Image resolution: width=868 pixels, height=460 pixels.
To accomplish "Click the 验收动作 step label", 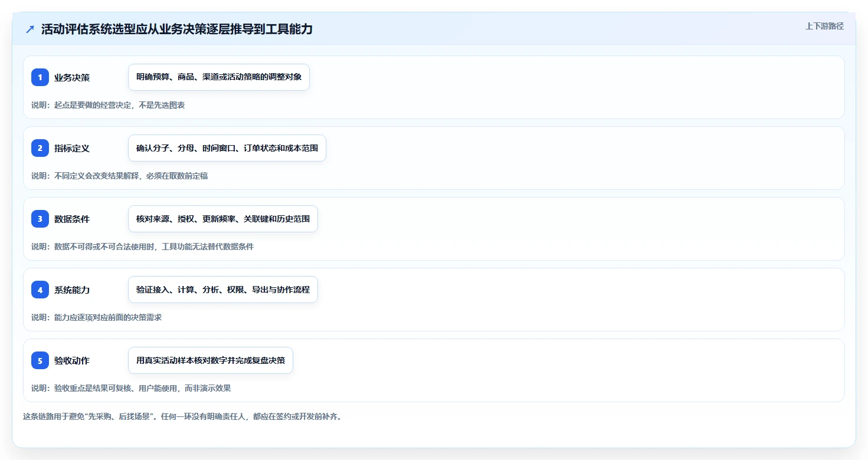I will [72, 360].
